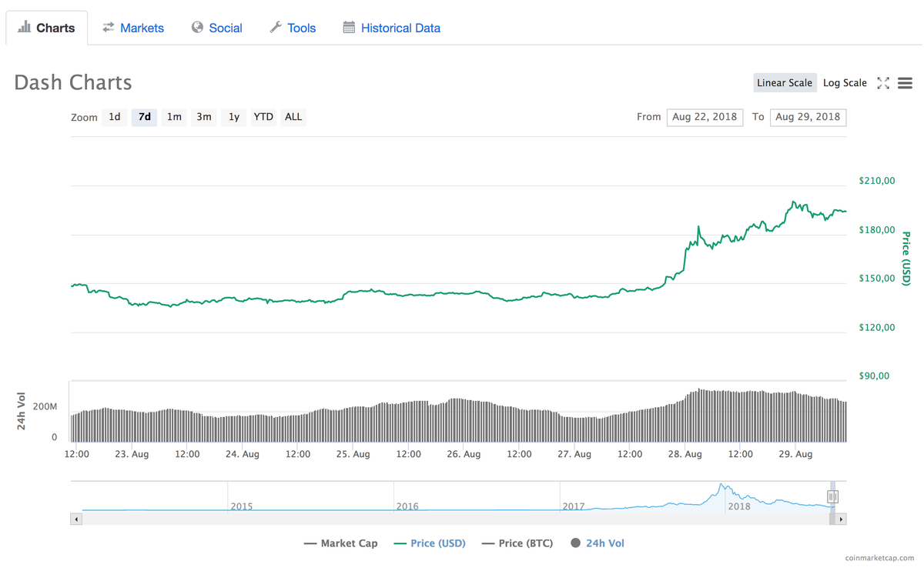The height and width of the screenshot is (571, 924).
Task: Toggle fullscreen chart view icon
Action: (x=883, y=83)
